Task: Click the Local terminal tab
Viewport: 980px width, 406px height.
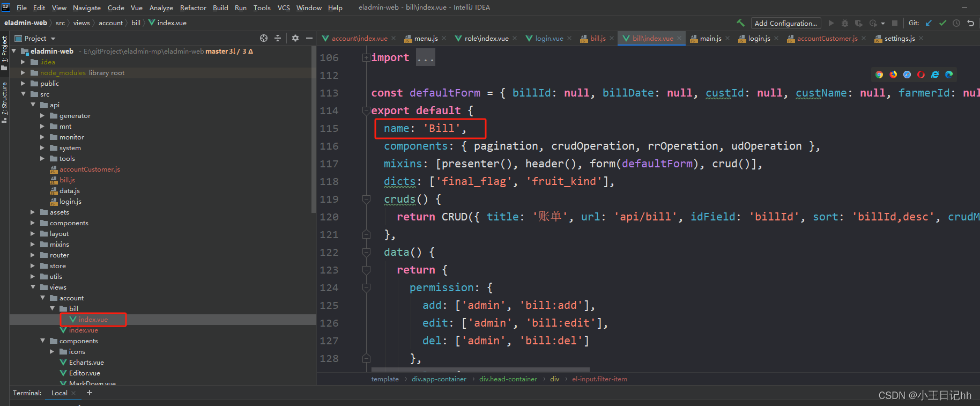Action: pyautogui.click(x=59, y=393)
